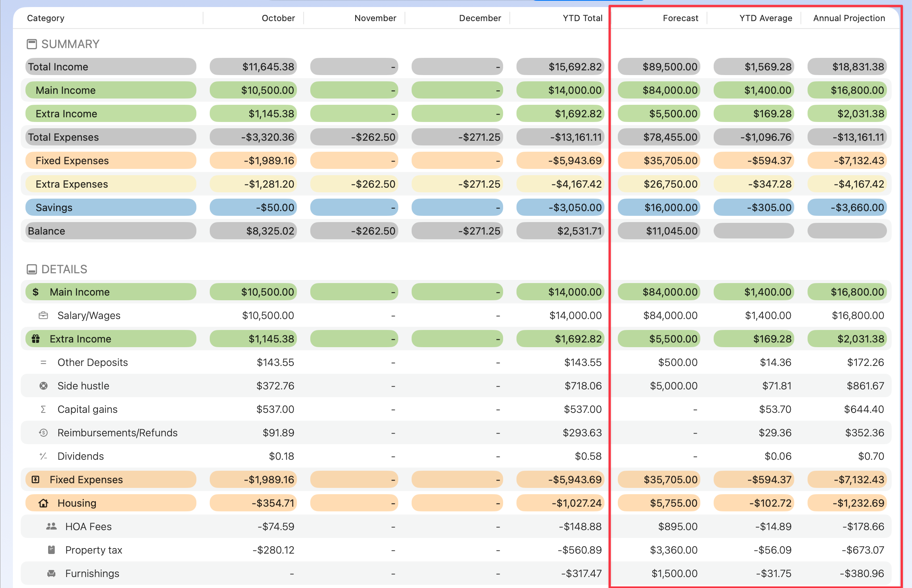This screenshot has height=588, width=912.
Task: Select the Savings row label
Action: (x=110, y=207)
